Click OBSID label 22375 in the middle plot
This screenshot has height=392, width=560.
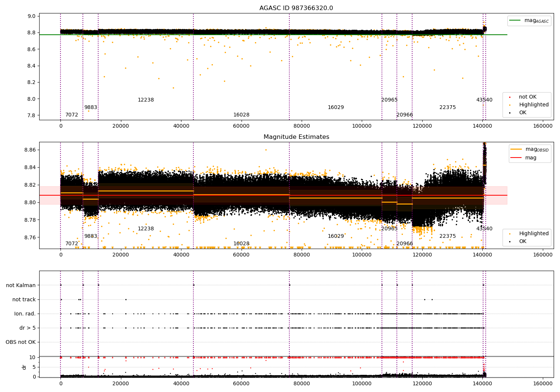tap(448, 236)
